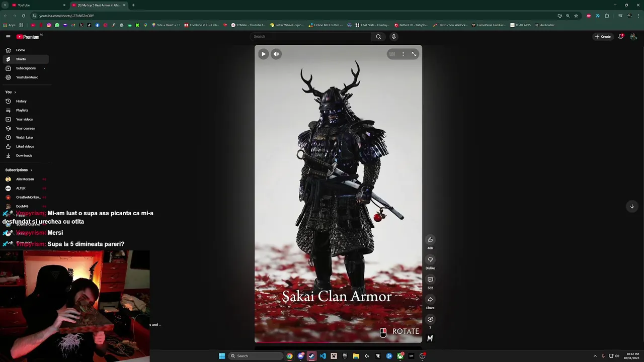Click the YouTube search field
Viewport: 644px width, 362px height.
pos(311,36)
